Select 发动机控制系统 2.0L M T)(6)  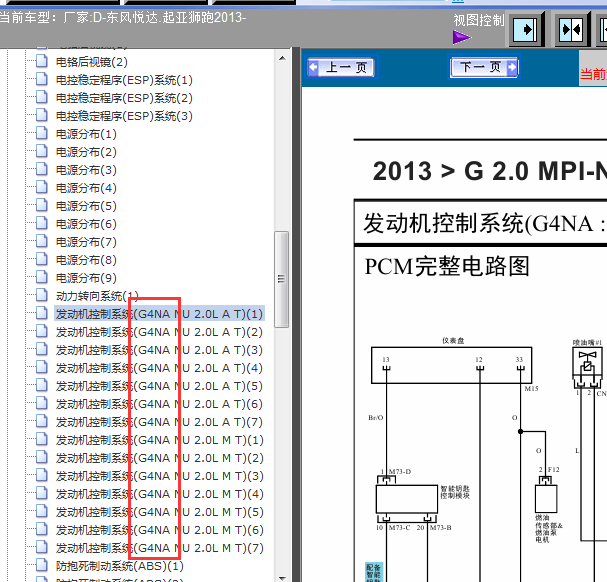point(159,530)
